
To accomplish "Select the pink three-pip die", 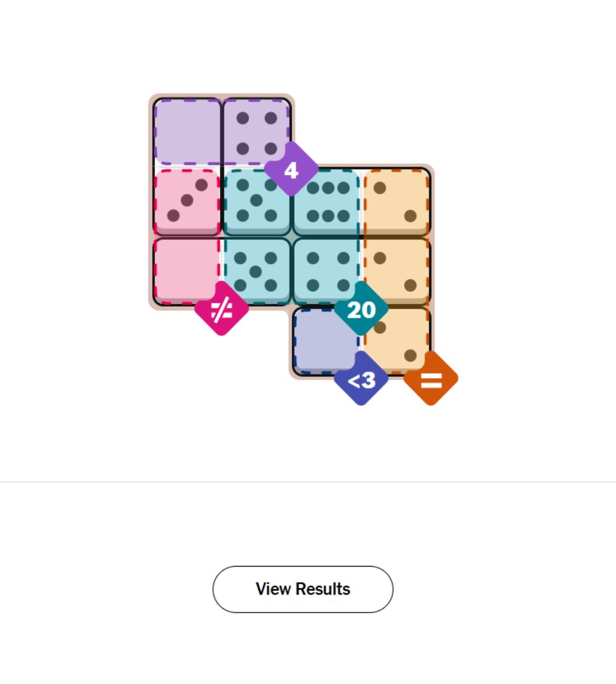I will [x=187, y=201].
